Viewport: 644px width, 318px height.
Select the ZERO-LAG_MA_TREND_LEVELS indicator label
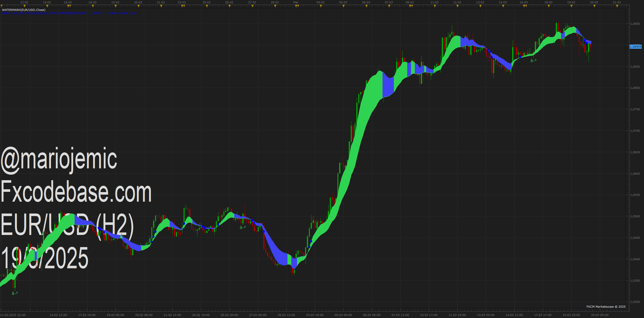coord(69,13)
